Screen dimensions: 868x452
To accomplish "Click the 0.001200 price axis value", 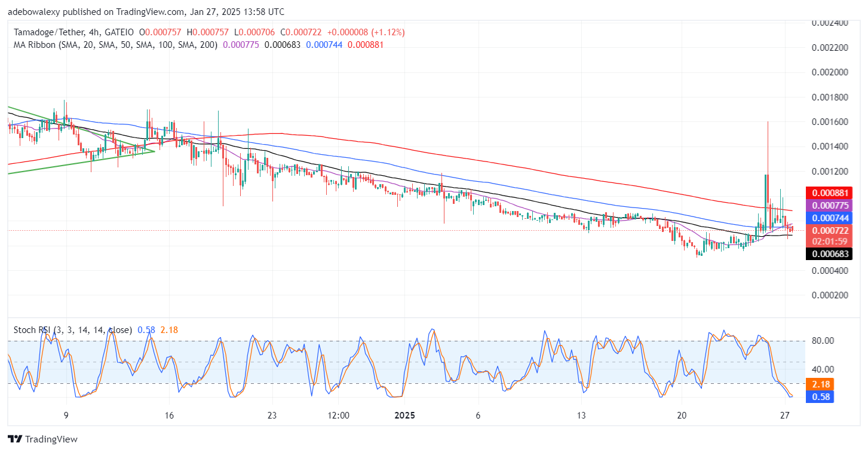I will click(830, 172).
